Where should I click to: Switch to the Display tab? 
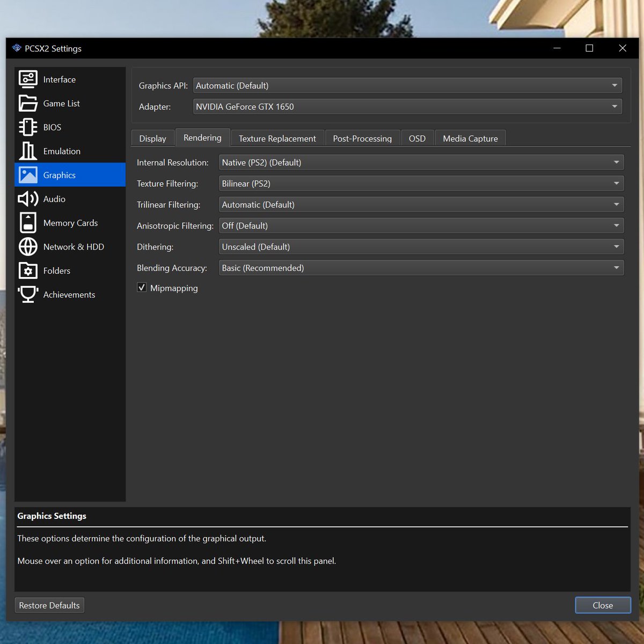(x=153, y=138)
